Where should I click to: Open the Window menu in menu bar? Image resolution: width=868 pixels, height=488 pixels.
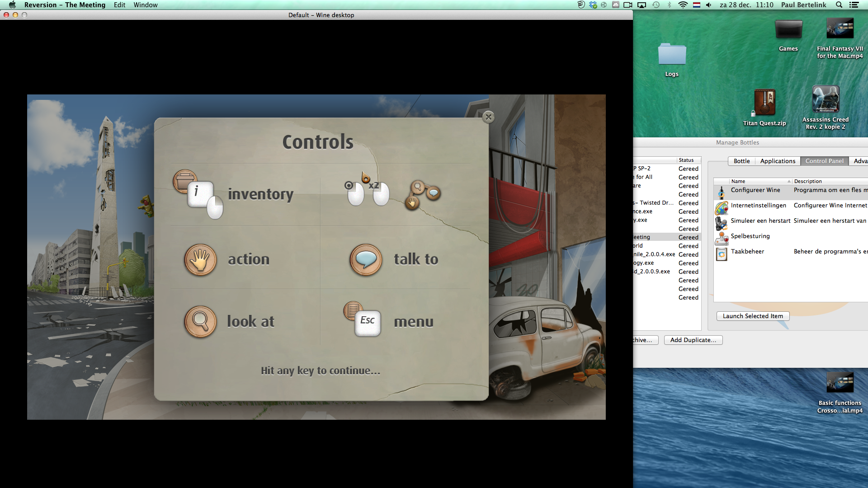(146, 5)
